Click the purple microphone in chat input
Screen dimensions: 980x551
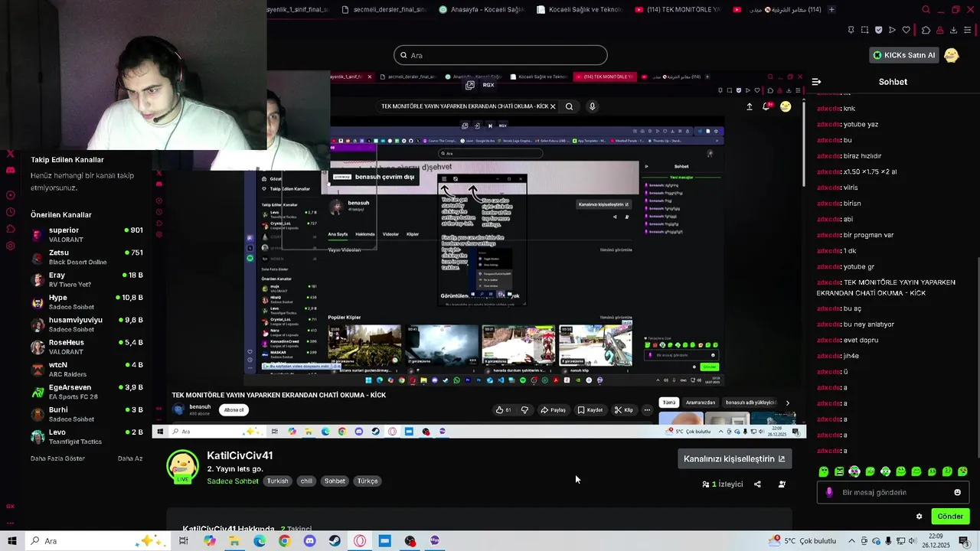(x=829, y=493)
